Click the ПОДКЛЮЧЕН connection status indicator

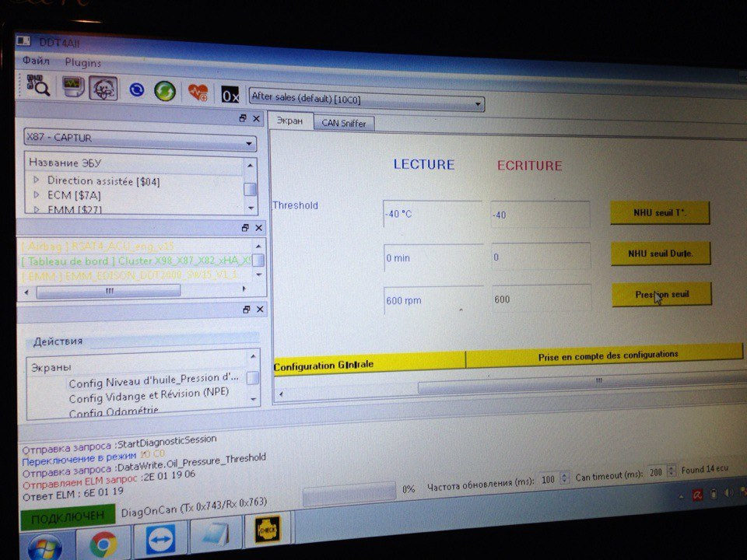[x=68, y=517]
